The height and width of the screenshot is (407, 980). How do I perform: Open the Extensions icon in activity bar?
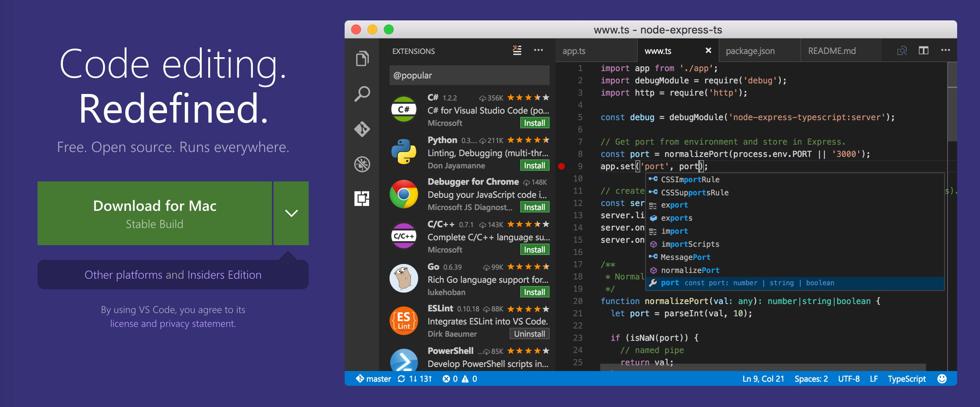coord(362,199)
